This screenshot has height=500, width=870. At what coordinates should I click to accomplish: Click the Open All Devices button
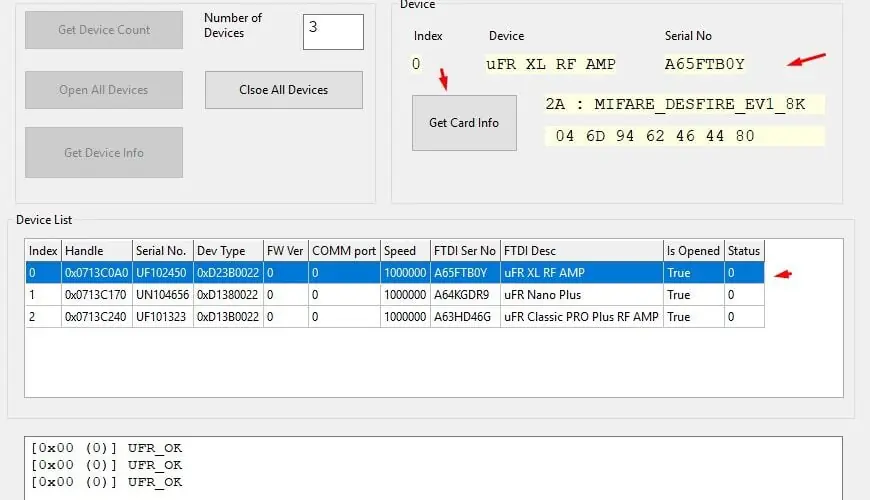[x=104, y=90]
